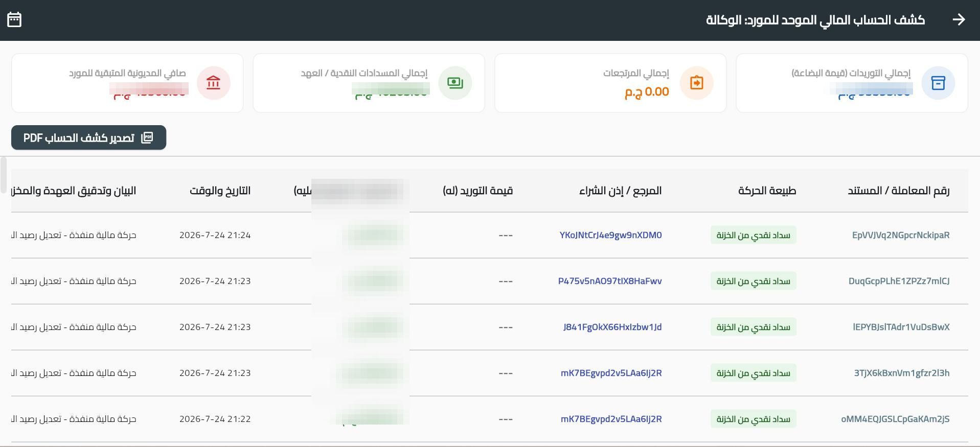This screenshot has height=447, width=980.
Task: Export account statement via تصدير كشف الحساب PDF
Action: coord(89,137)
